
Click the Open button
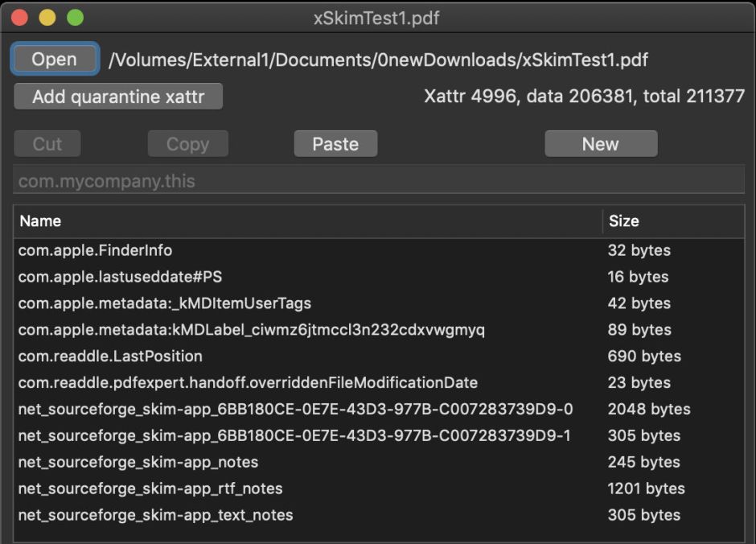pos(55,60)
